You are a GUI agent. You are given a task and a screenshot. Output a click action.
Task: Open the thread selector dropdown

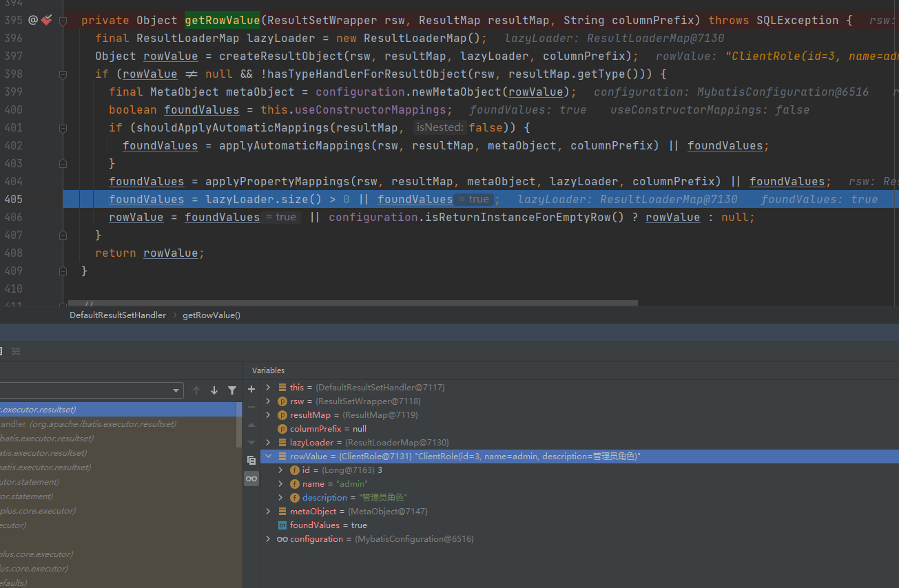point(178,390)
